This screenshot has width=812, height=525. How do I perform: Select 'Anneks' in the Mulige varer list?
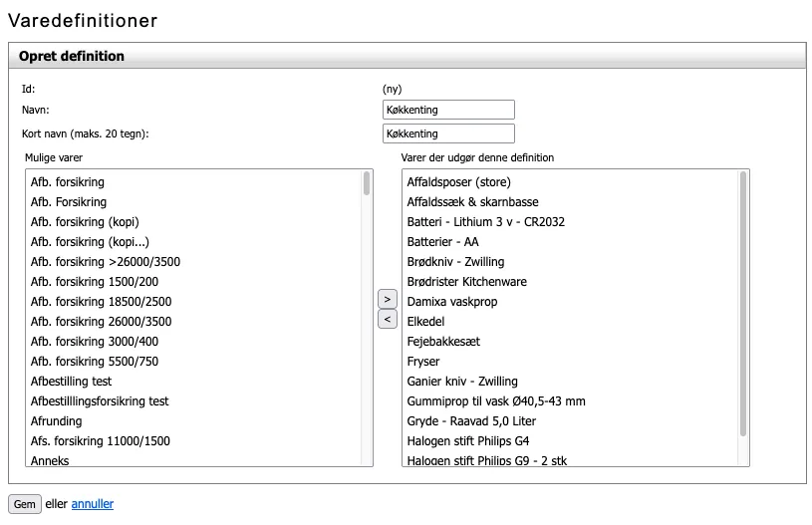tap(50, 460)
